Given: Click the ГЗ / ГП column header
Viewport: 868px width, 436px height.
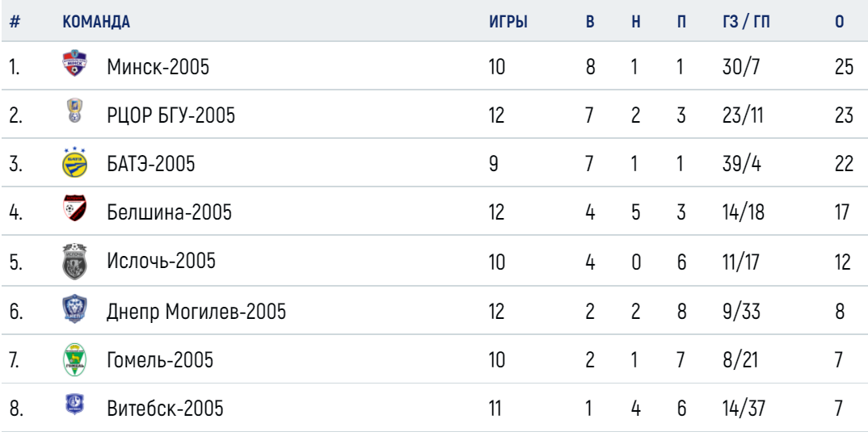Looking at the screenshot, I should point(746,22).
